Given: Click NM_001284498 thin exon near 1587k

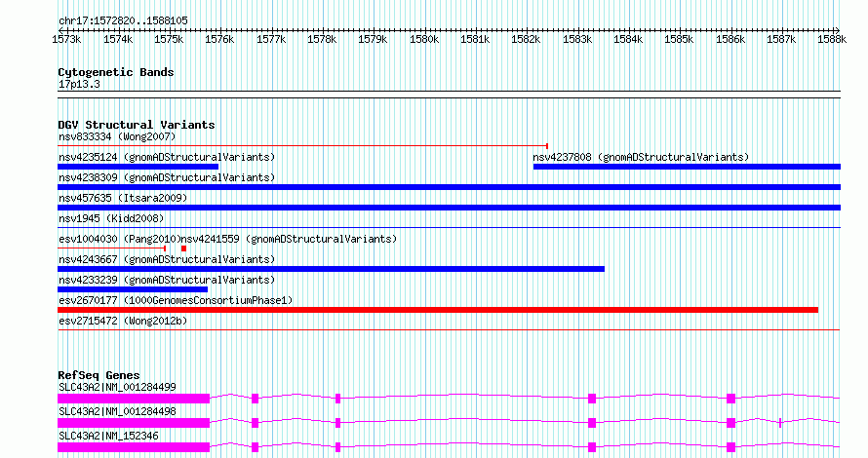Looking at the screenshot, I should (780, 423).
